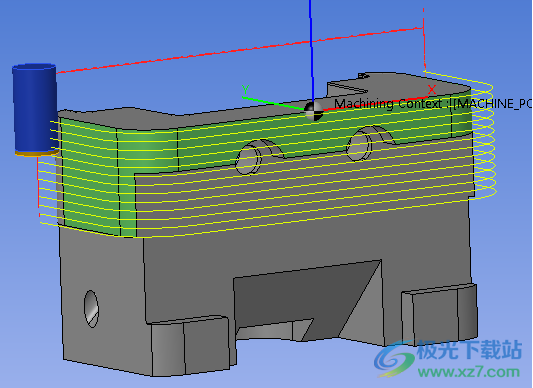This screenshot has width=533, height=388.
Task: Select the blue cylindrical cutting tool
Action: click(34, 109)
